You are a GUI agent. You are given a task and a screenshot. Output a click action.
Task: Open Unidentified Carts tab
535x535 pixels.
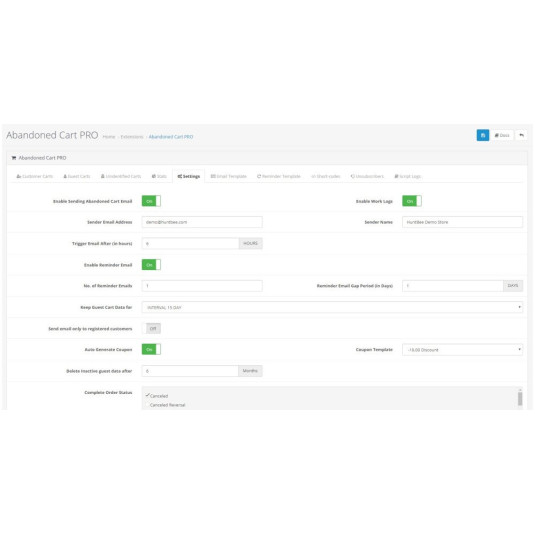pyautogui.click(x=121, y=176)
